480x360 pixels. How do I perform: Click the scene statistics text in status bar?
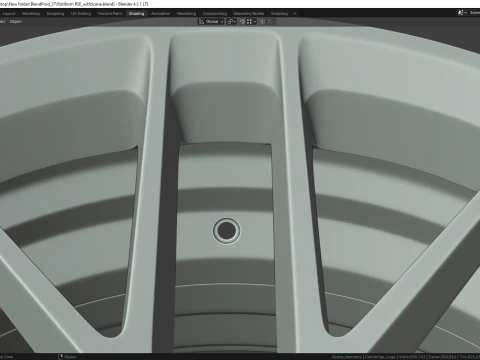(406, 357)
